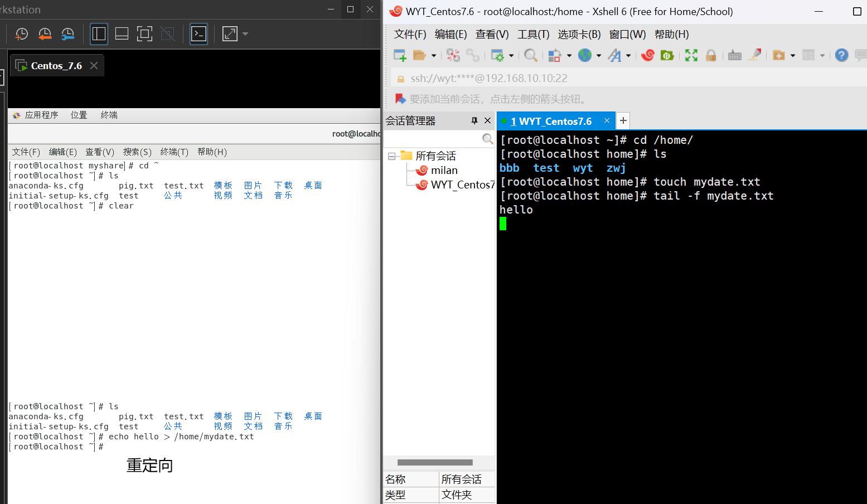This screenshot has height=504, width=867.
Task: Click Xshell globe encoding icon
Action: (x=585, y=55)
